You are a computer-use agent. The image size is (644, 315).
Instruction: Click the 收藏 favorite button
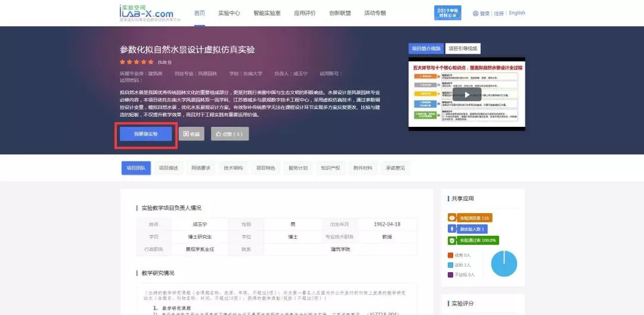click(191, 134)
